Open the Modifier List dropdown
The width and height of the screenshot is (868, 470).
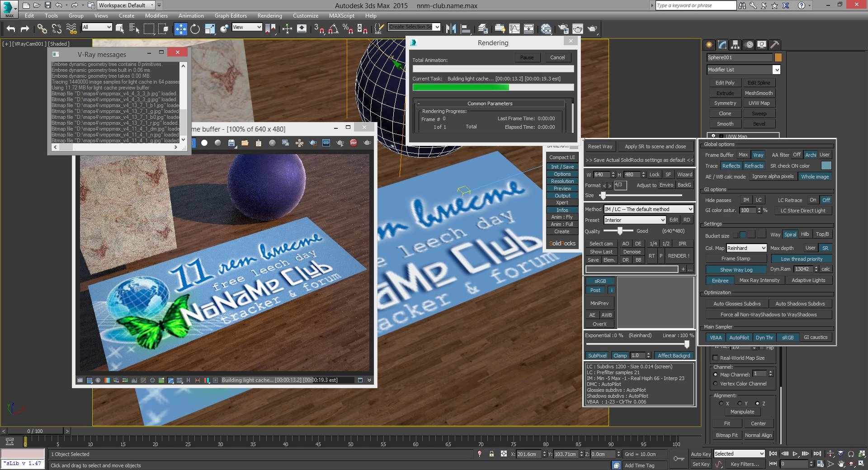[x=744, y=70]
